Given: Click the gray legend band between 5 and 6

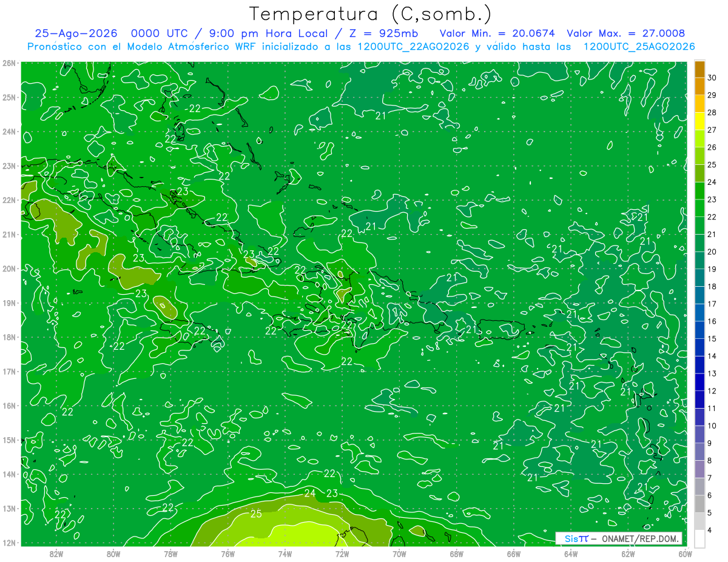Looking at the screenshot, I should pos(699,504).
